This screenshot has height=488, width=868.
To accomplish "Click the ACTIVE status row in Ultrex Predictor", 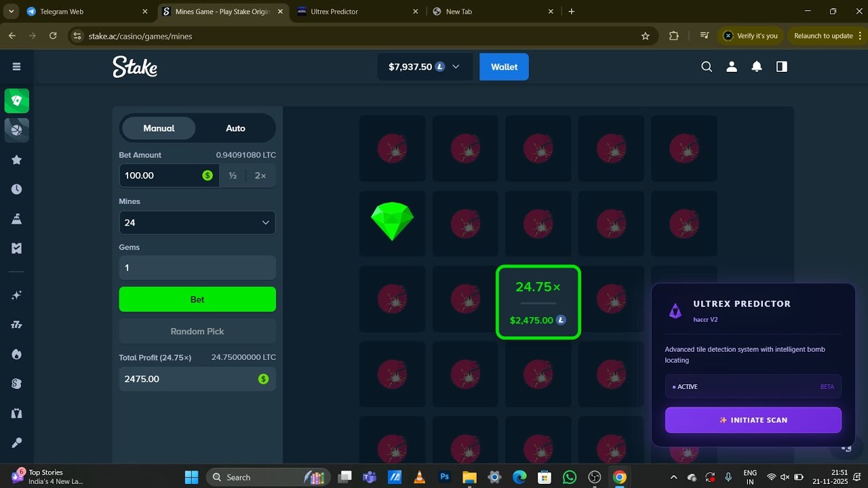I will 753,386.
